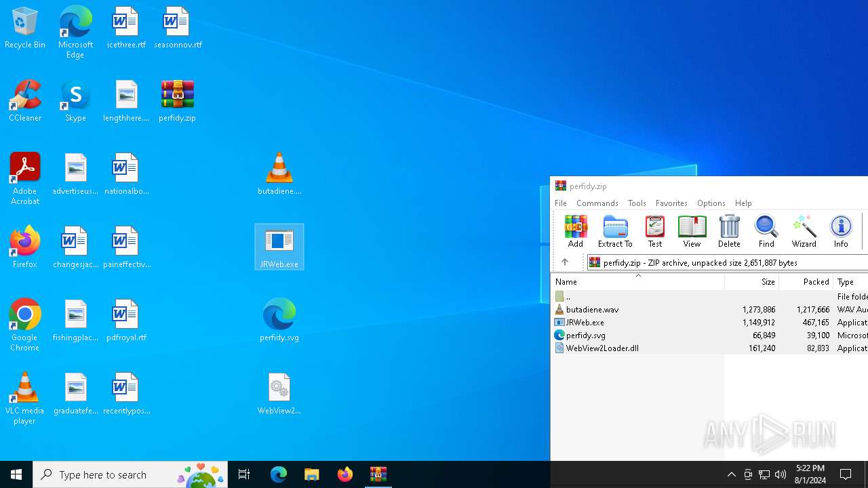This screenshot has height=488, width=868.
Task: Select the WebView2 dll file on desktop
Action: point(279,394)
